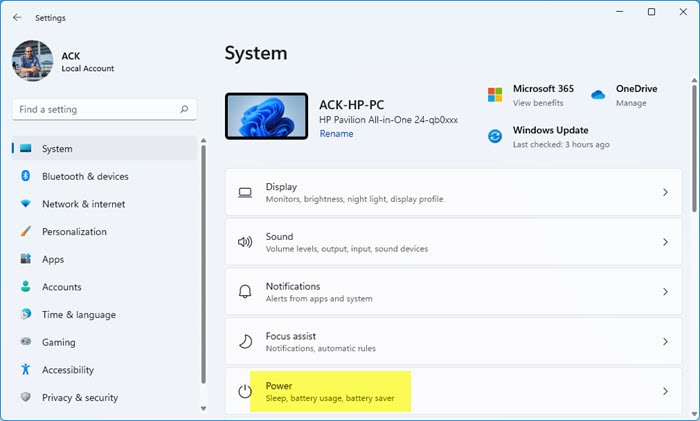Screen dimensions: 700x421
Task: Minimize the Settings window
Action: coord(620,12)
